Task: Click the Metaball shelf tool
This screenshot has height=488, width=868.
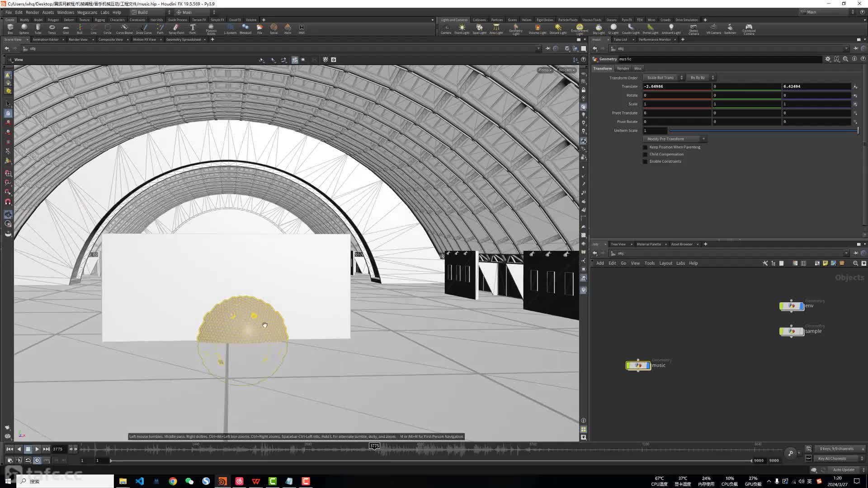Action: coord(245,29)
